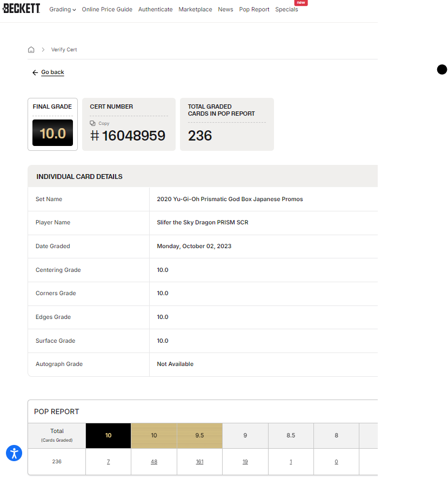This screenshot has width=448, height=479.
Task: Open the 7 black label 10s count
Action: point(108,462)
